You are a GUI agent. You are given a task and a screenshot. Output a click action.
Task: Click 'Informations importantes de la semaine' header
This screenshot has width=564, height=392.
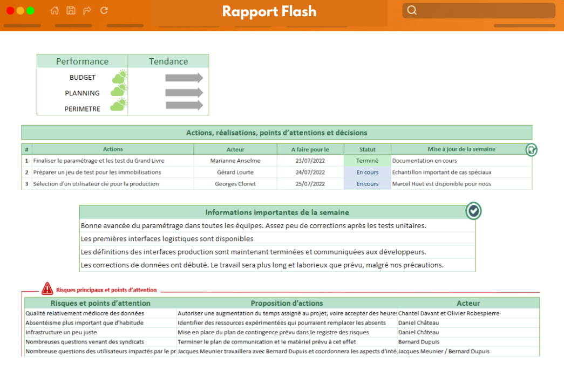pyautogui.click(x=277, y=212)
